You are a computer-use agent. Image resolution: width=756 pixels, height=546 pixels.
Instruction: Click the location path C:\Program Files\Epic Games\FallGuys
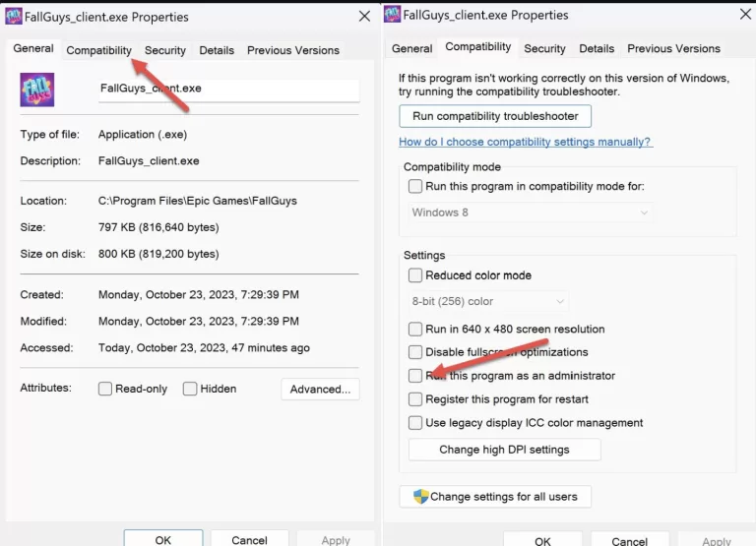click(198, 201)
